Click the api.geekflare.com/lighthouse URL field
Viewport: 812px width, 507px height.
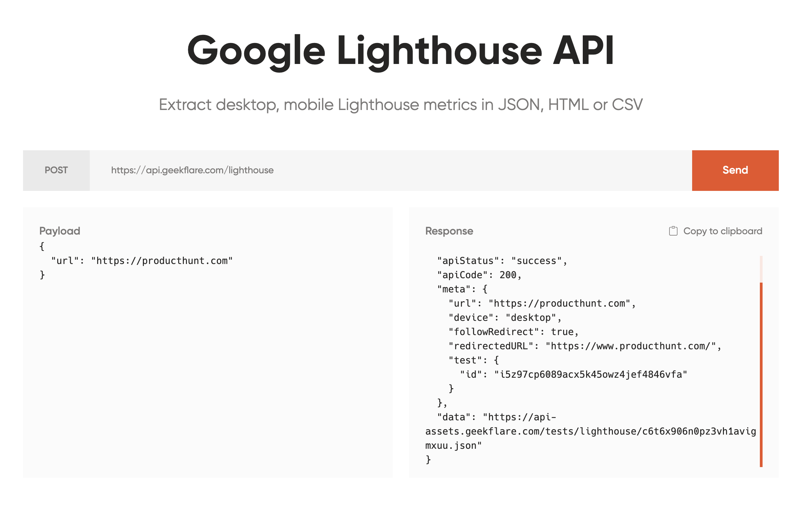[391, 170]
